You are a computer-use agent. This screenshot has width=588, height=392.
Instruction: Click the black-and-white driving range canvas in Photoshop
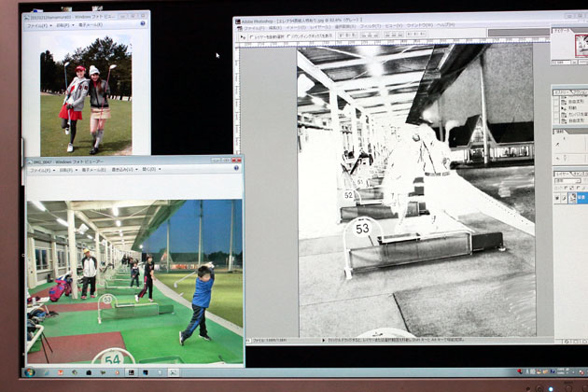click(416, 189)
